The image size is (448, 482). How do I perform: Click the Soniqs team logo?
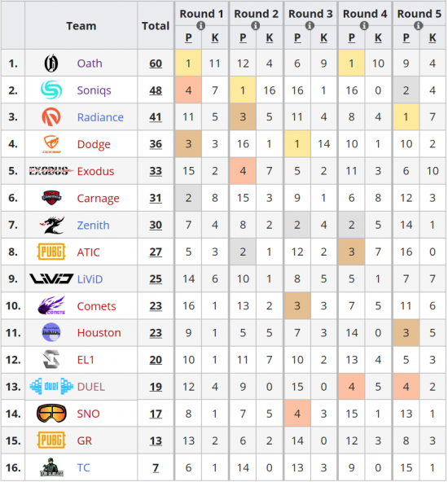point(51,90)
